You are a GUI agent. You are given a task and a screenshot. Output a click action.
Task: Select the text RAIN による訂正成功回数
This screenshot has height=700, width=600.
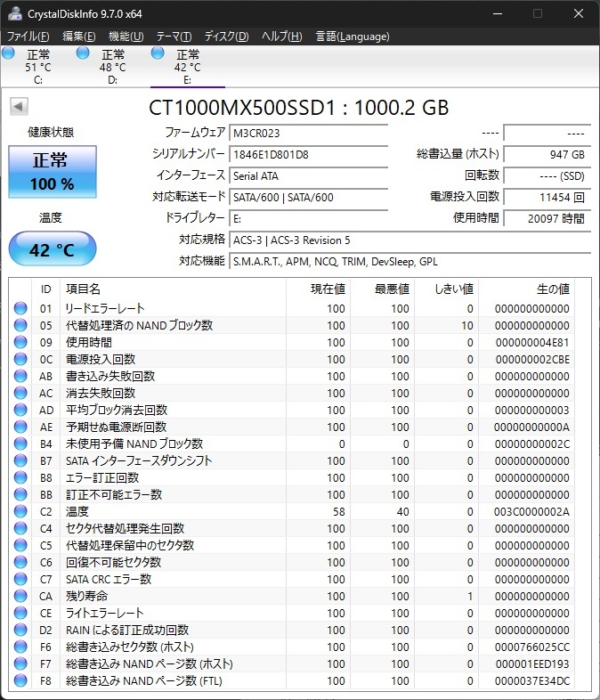coord(127,630)
